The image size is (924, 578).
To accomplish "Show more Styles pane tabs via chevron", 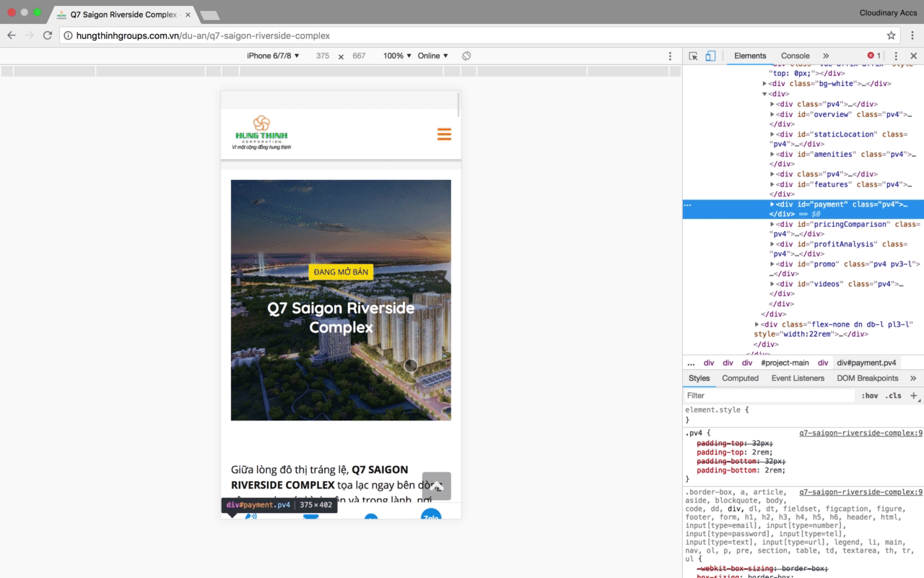I will coord(913,378).
